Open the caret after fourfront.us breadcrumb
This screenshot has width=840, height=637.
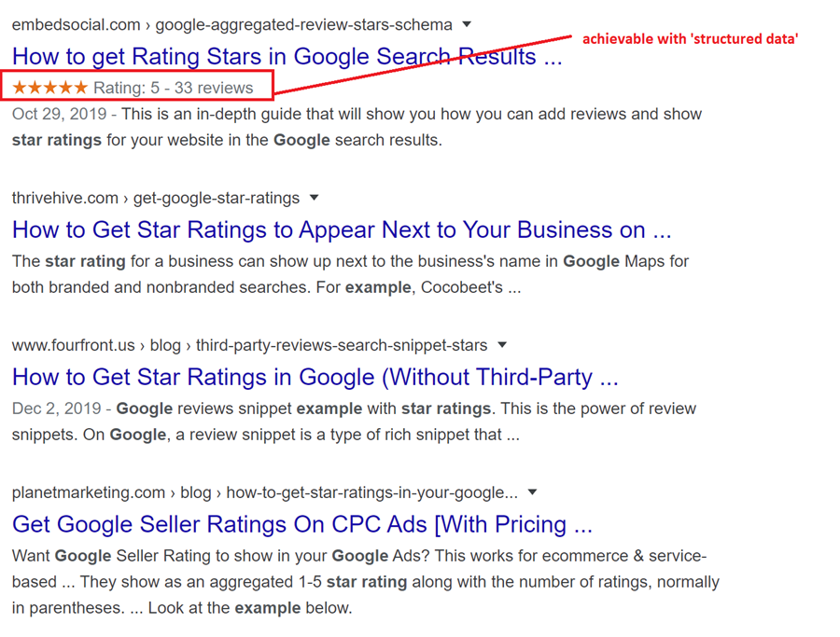pyautogui.click(x=502, y=345)
